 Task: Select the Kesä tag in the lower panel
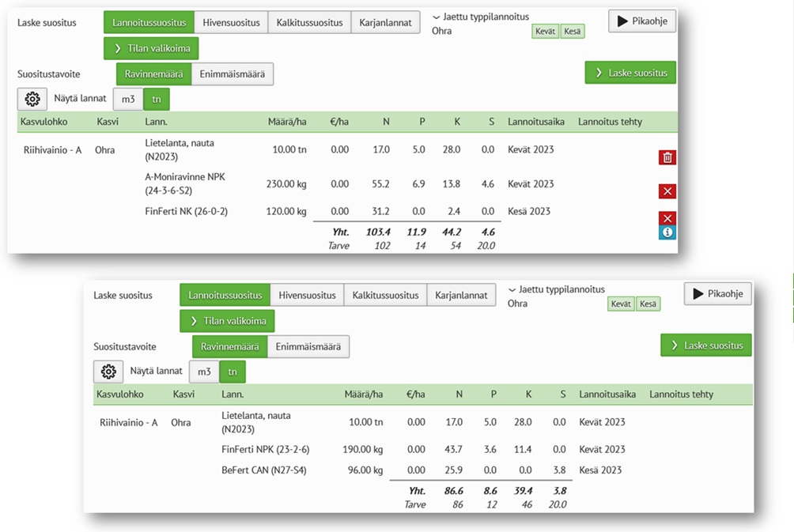click(648, 304)
